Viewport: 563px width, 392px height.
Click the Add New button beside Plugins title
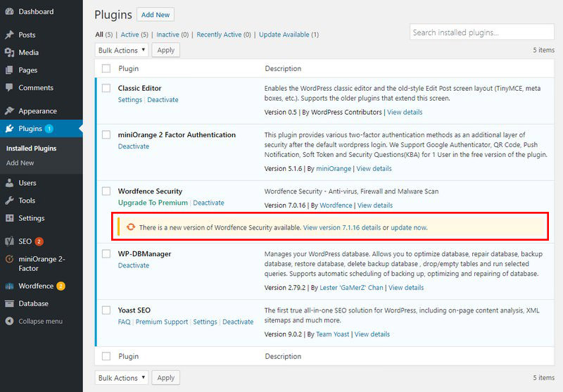click(x=156, y=15)
